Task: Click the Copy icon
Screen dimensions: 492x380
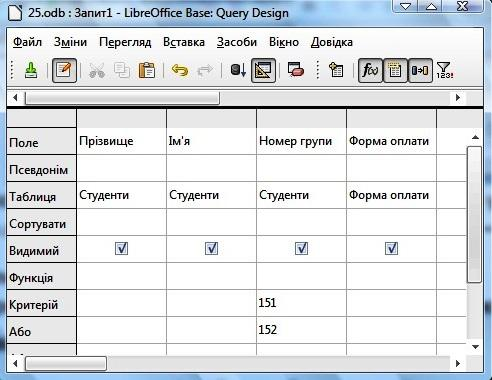Action: 122,70
